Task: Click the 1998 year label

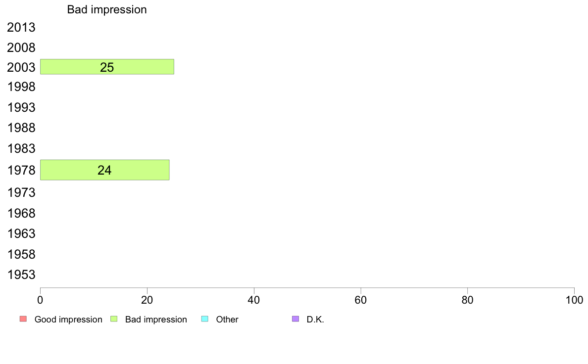Action: pyautogui.click(x=21, y=87)
